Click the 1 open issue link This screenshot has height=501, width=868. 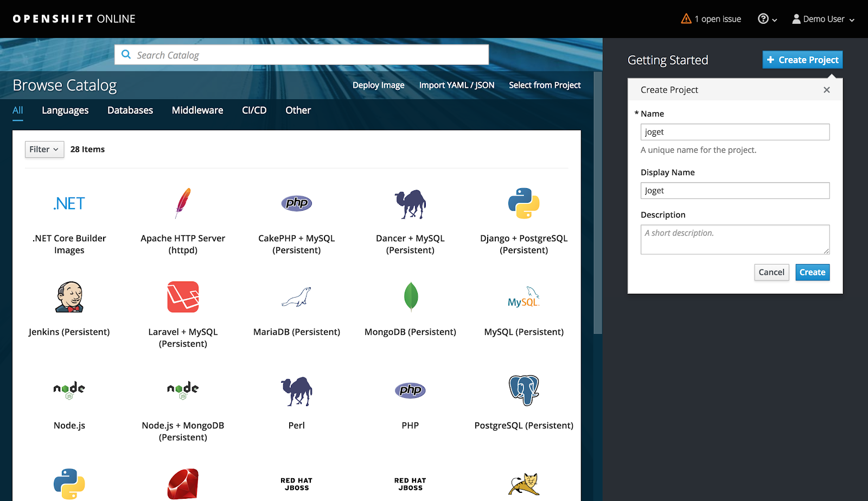tap(718, 19)
